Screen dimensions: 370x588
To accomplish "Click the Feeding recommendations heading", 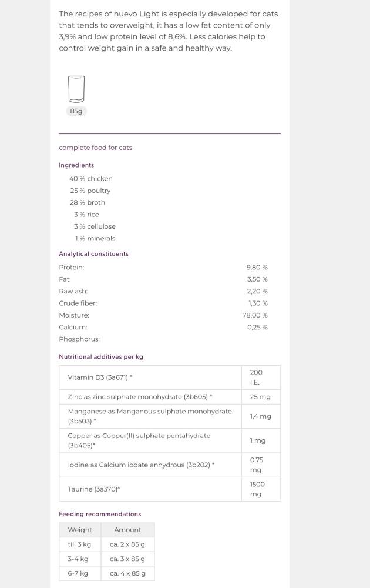I will (100, 514).
